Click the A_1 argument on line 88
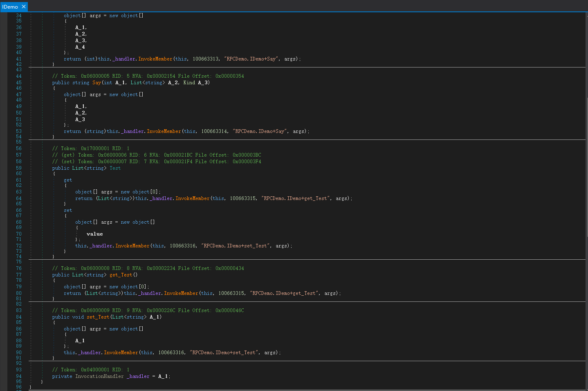The image size is (588, 391). [x=80, y=341]
